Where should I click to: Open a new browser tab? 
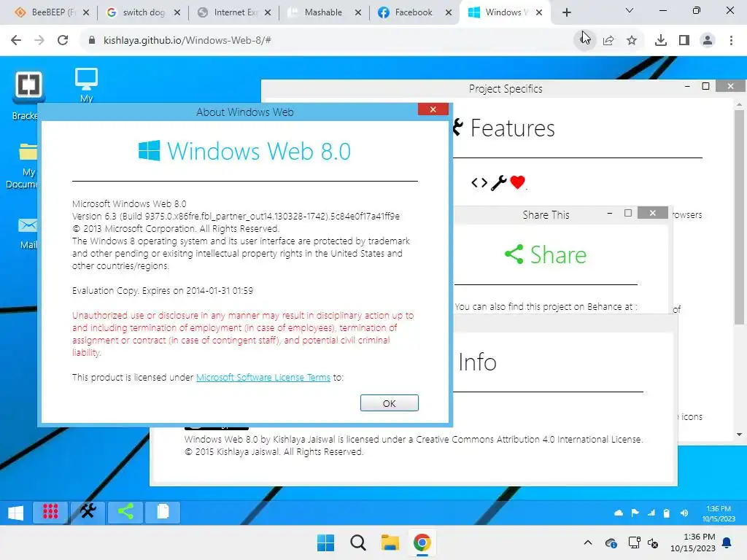click(566, 12)
